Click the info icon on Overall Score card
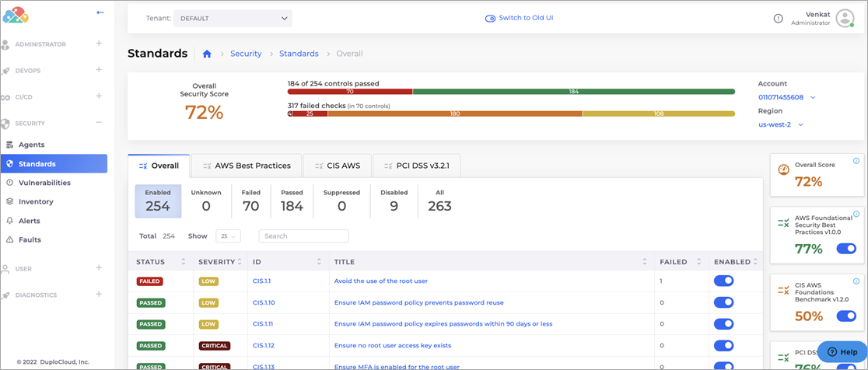This screenshot has width=868, height=370. pyautogui.click(x=856, y=160)
